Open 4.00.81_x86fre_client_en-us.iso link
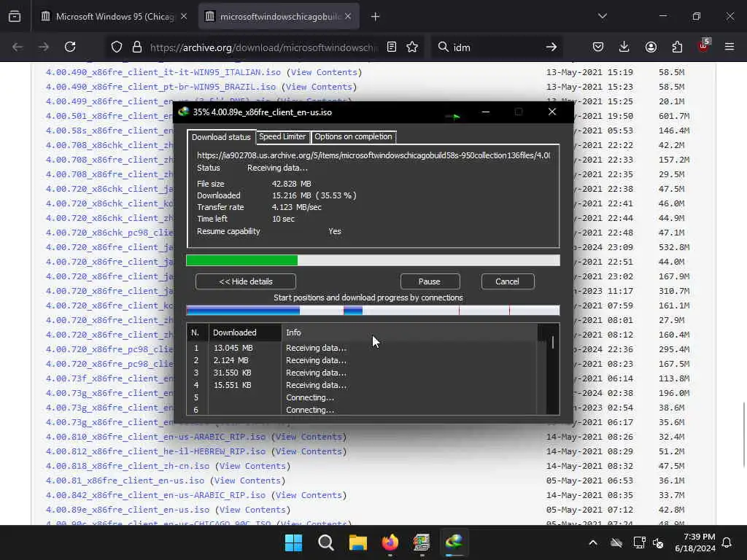Screen dimensions: 747x560 125,481
